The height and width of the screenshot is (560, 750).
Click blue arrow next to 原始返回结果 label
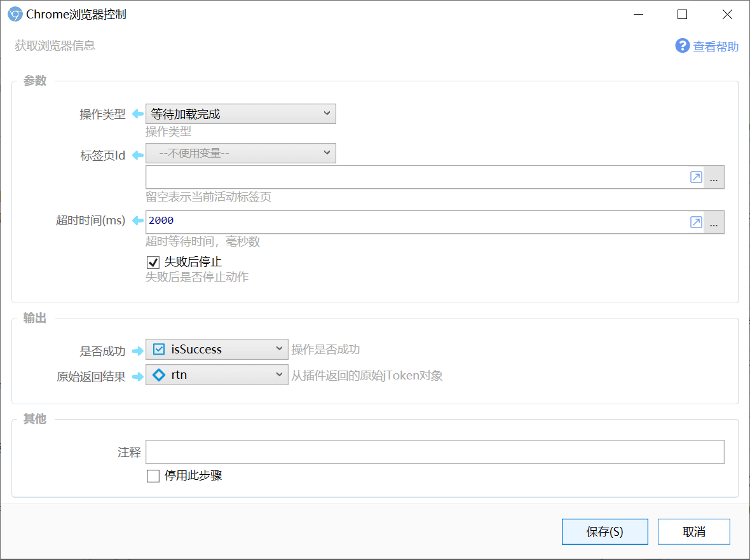click(138, 376)
